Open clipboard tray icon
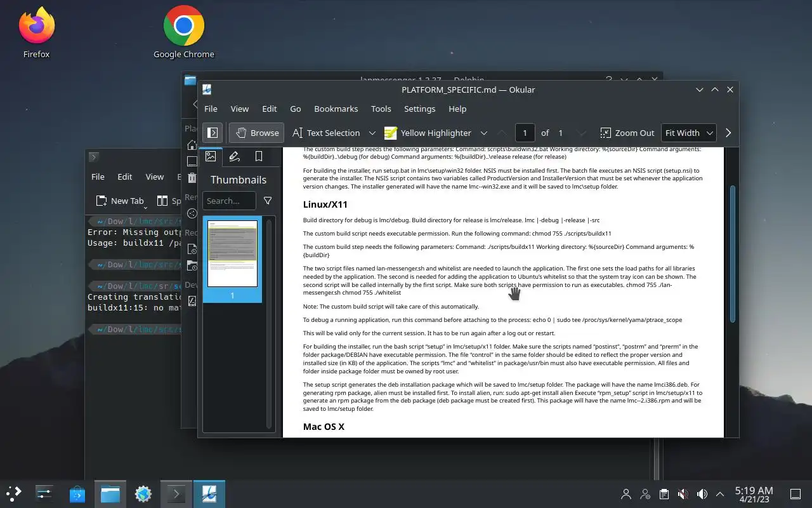 [664, 494]
